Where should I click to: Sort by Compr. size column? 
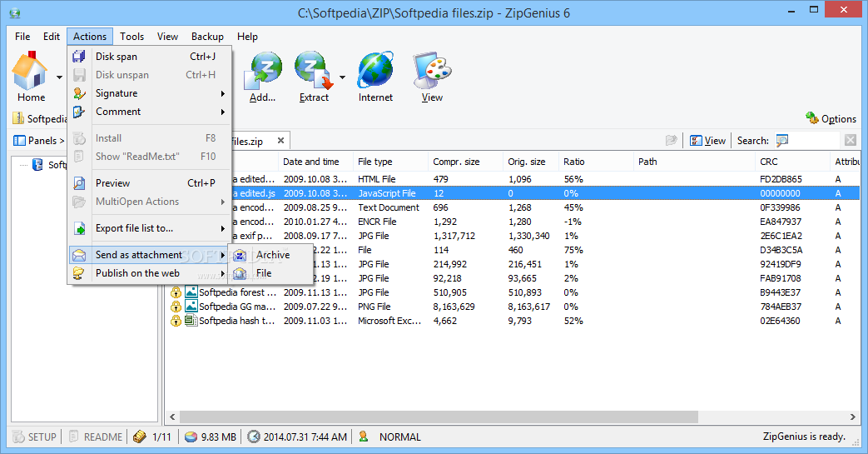tap(465, 162)
